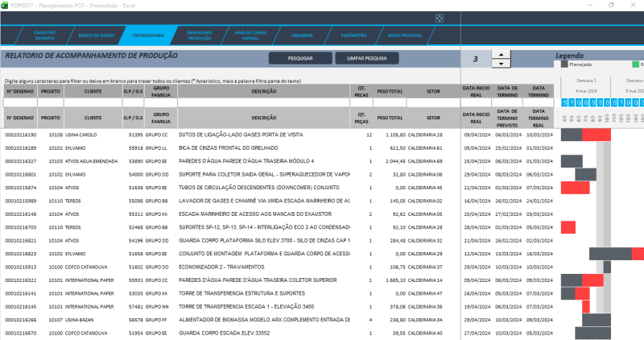The height and width of the screenshot is (340, 644).
Task: Open the Cadastro Desenho tab
Action: (44, 35)
